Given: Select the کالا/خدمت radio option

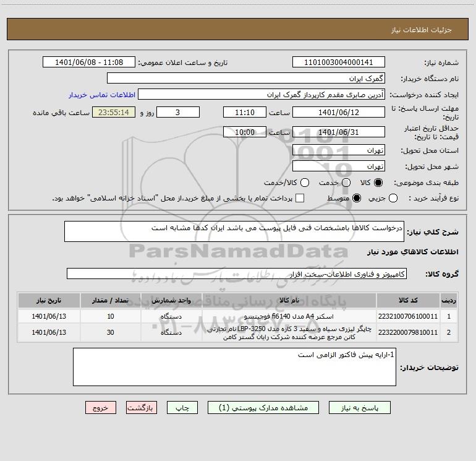Looking at the screenshot, I should [x=305, y=183].
